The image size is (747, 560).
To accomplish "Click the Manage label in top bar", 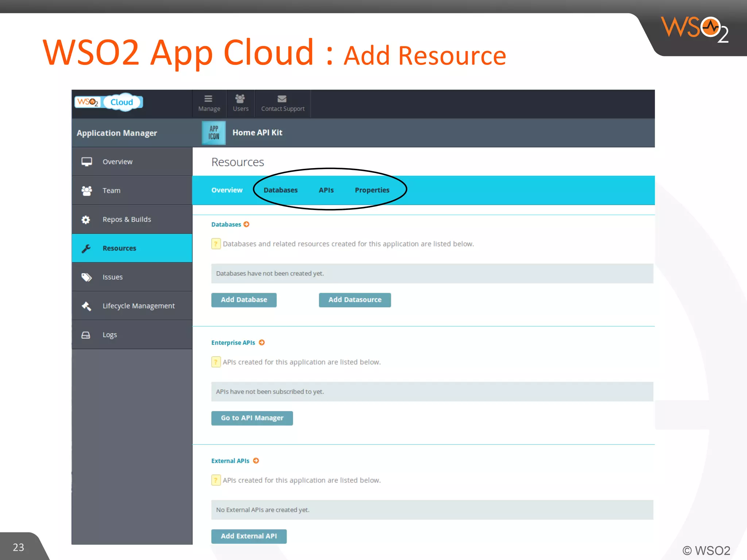I will coord(209,109).
